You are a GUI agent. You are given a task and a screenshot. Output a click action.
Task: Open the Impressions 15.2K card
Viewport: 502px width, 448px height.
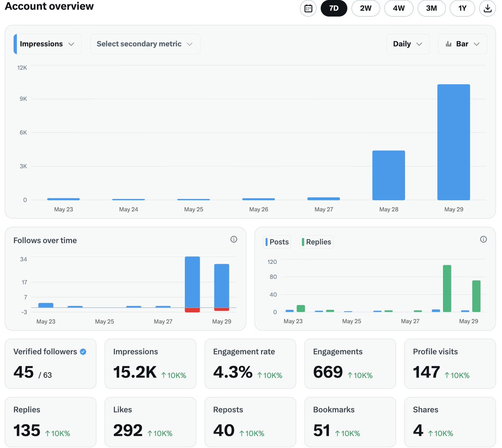(151, 364)
